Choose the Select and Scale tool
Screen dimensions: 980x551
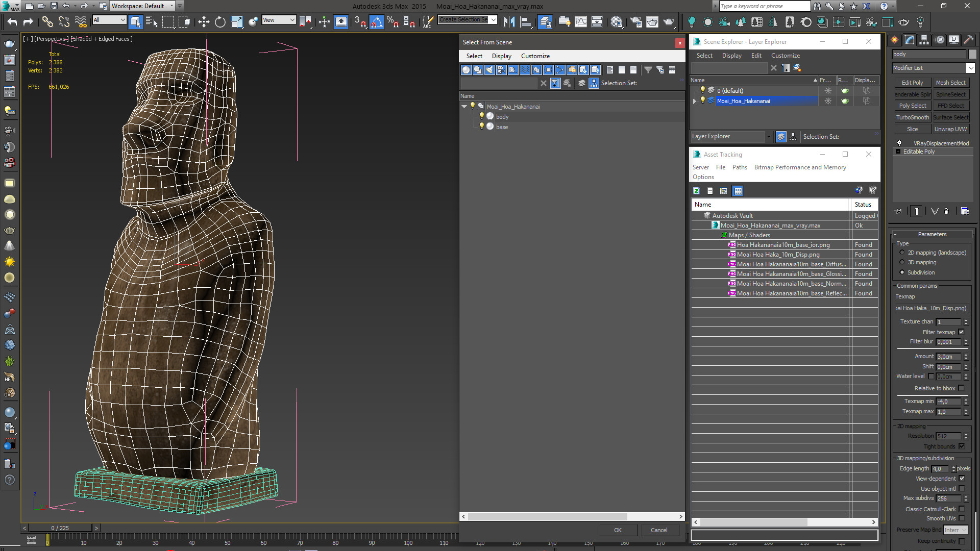pos(236,21)
